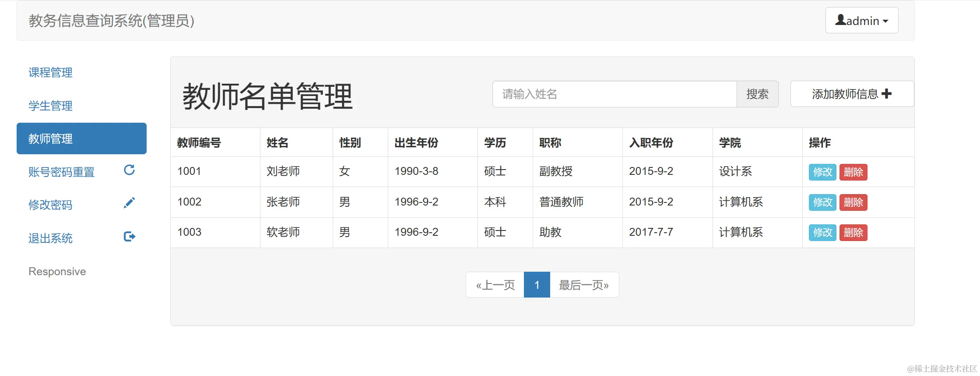Click the user icon in admin button
Image resolution: width=980 pixels, height=376 pixels.
(x=840, y=20)
